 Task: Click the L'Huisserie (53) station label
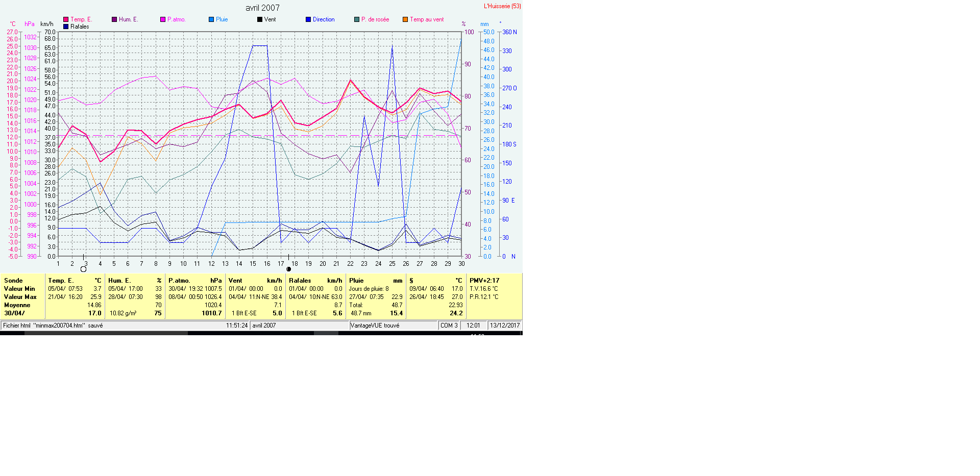tap(502, 6)
